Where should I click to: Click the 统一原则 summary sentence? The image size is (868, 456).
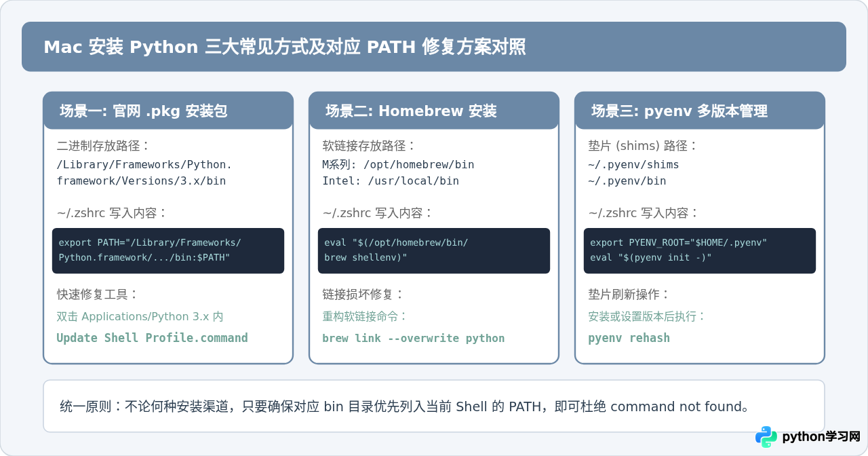406,406
